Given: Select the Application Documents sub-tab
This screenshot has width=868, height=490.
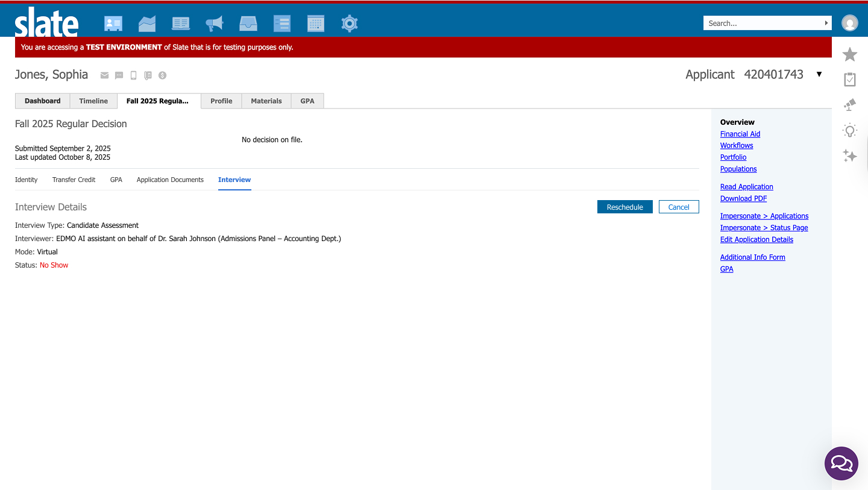Looking at the screenshot, I should tap(170, 180).
